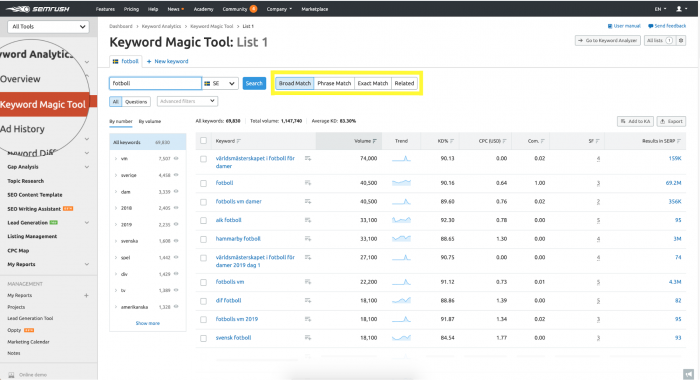Screen dimensions: 700x380
Task: Toggle the eye icon for dam group
Action: [x=176, y=192]
